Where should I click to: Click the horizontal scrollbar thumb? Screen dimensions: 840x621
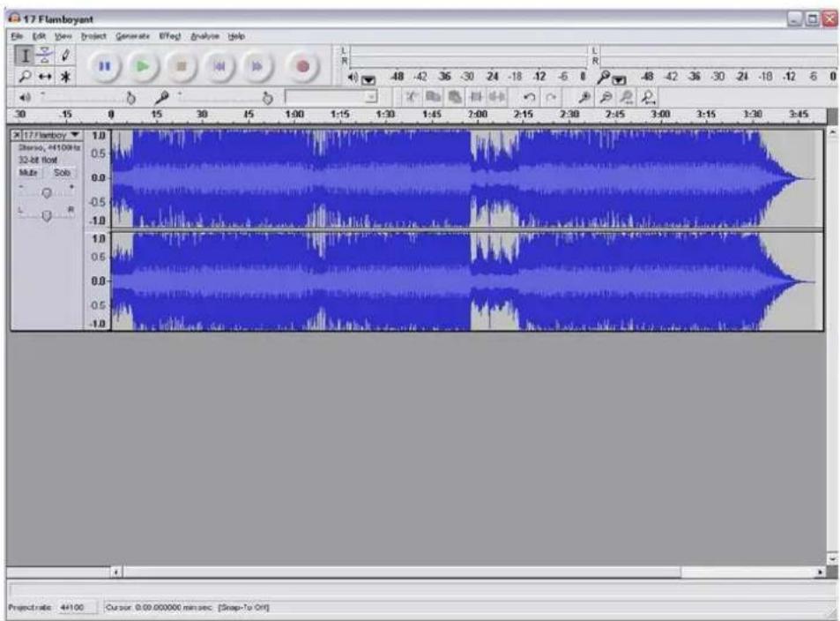click(401, 572)
